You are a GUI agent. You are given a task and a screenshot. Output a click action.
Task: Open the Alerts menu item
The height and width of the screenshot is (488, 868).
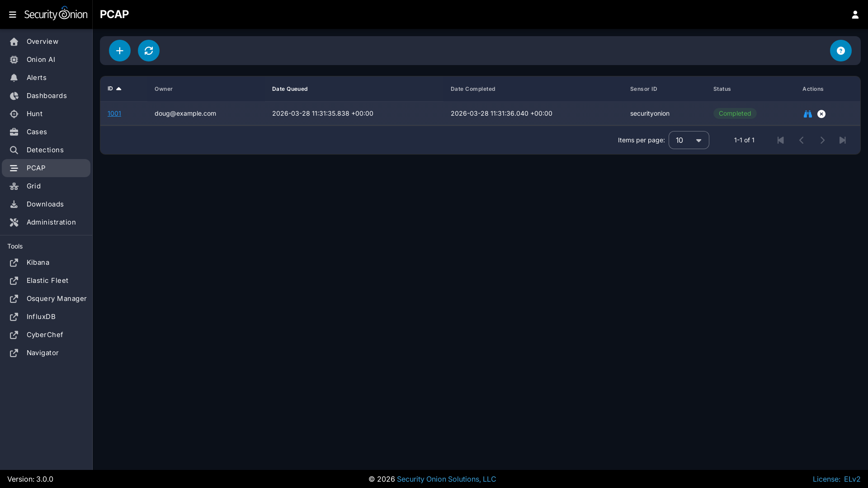[x=37, y=78]
